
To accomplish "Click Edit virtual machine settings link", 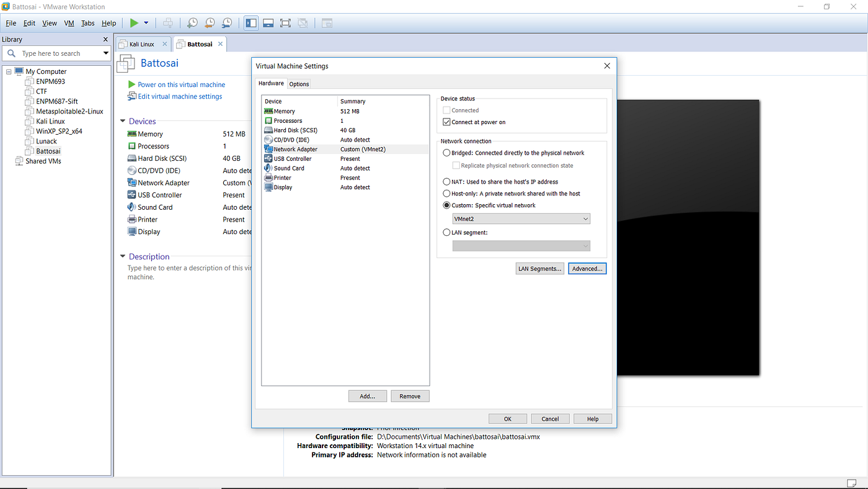I will point(180,96).
